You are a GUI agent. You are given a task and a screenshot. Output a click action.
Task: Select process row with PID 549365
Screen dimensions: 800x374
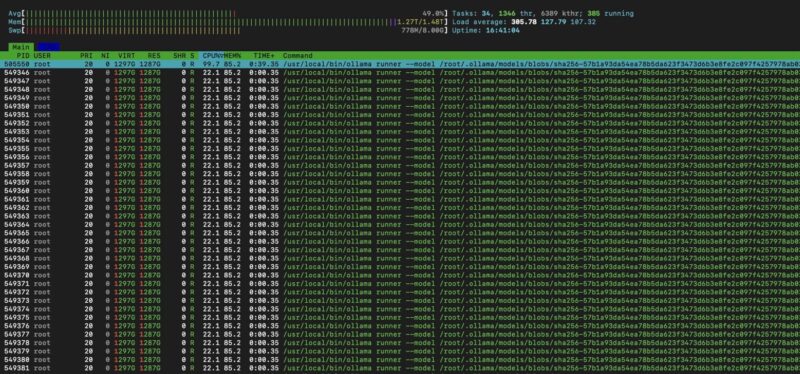400,233
